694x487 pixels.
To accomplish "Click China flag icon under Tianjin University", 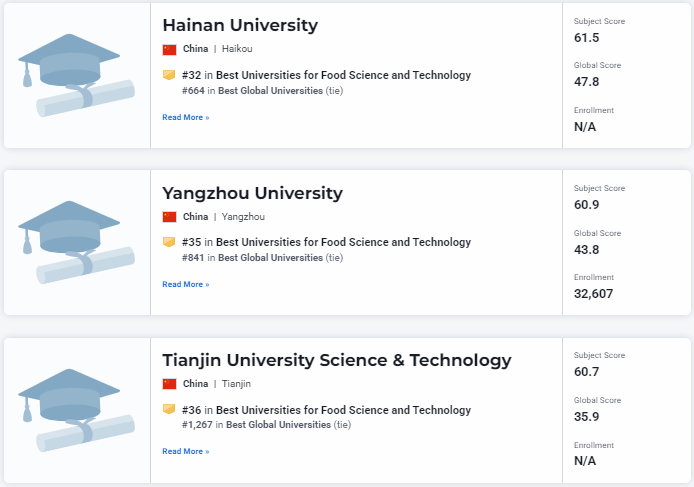I will pos(169,384).
